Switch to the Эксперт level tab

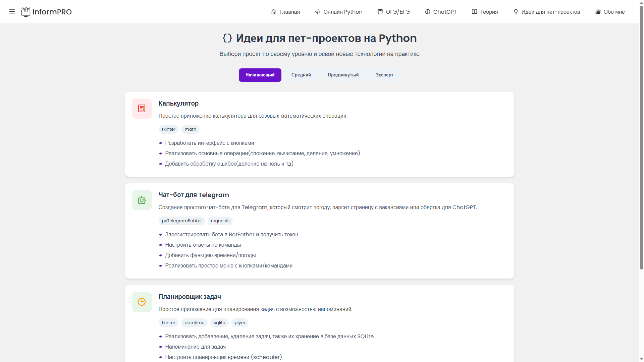coord(384,75)
